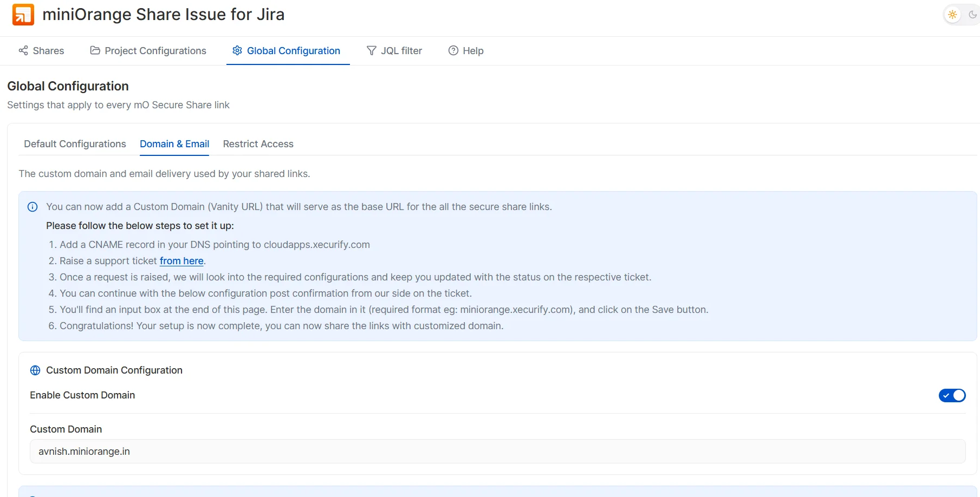This screenshot has height=497, width=980.
Task: Click the globe icon beside Custom Domain Configuration
Action: pyautogui.click(x=35, y=370)
